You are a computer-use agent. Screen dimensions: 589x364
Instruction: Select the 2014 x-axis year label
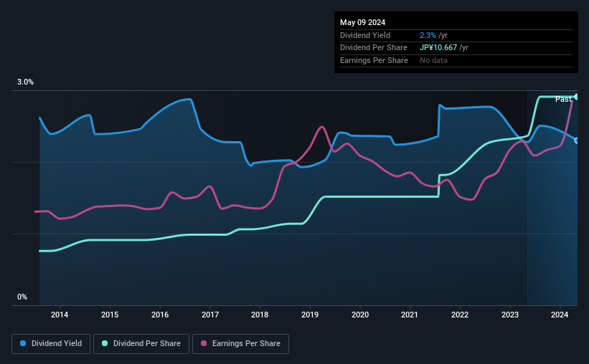[60, 315]
